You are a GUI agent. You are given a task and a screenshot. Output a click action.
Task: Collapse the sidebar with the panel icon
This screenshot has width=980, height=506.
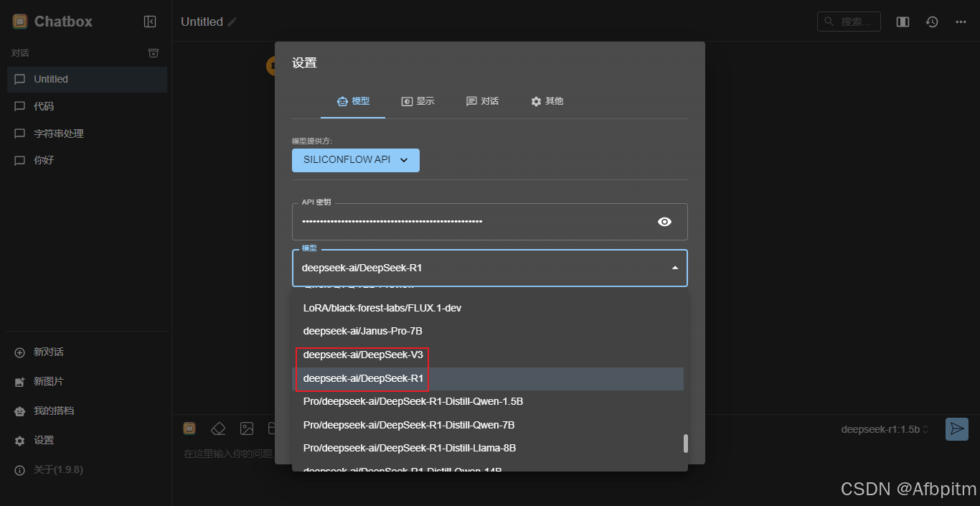(150, 22)
